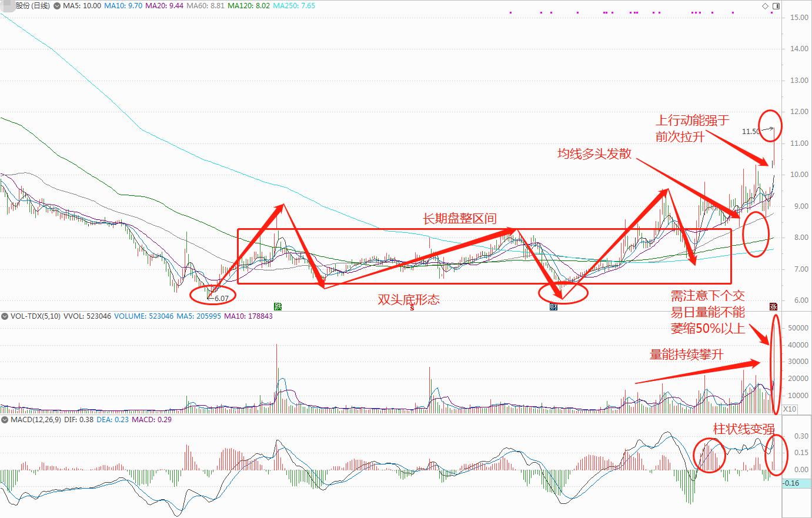
Task: Click the DIF: 0.38 value
Action: tap(79, 420)
